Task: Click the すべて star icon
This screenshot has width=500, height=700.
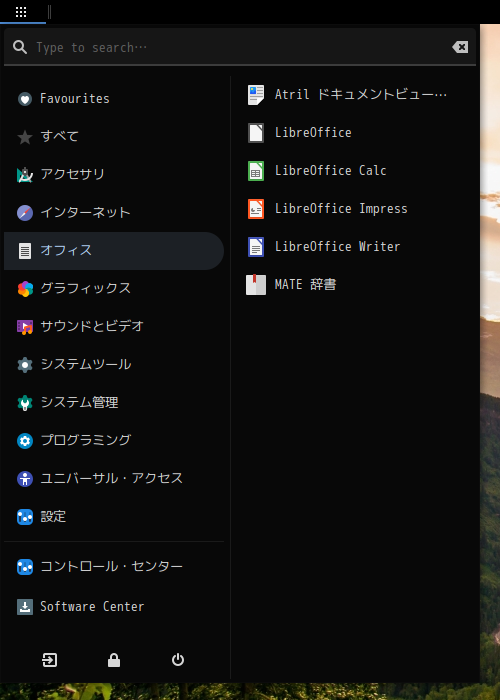Action: point(25,137)
